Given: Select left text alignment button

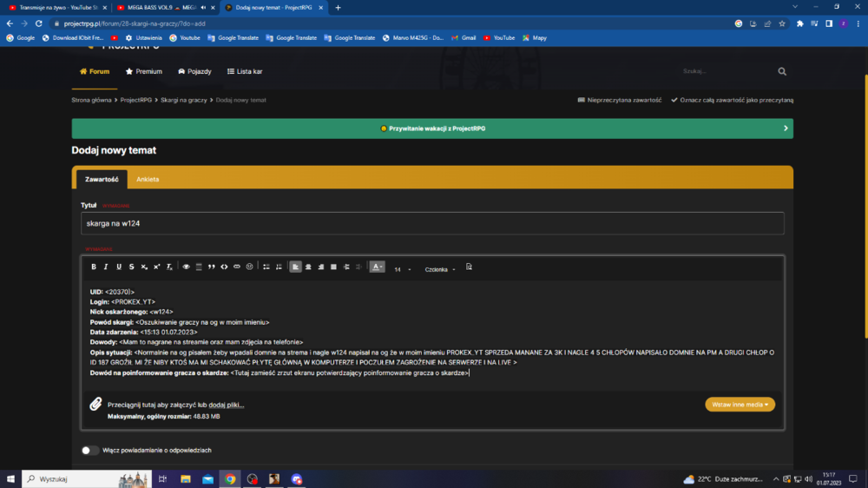Looking at the screenshot, I should [296, 267].
